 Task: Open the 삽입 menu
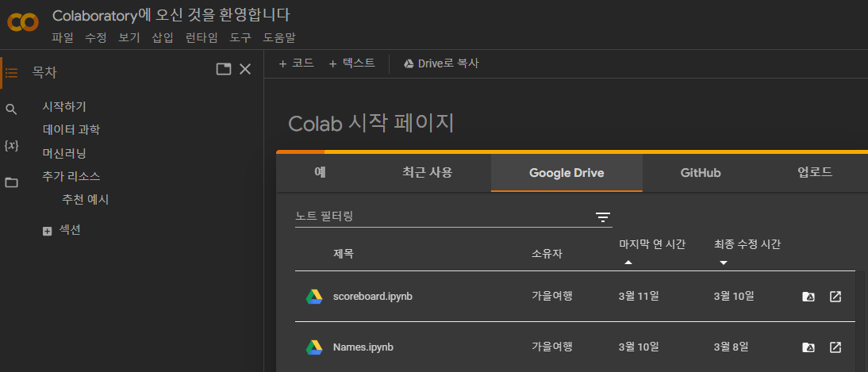click(163, 37)
